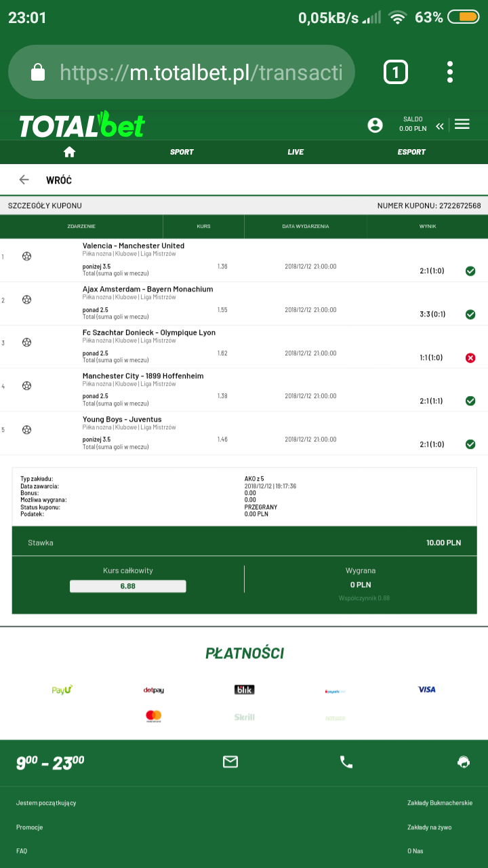Open the Jestem początkujący link
This screenshot has width=488, height=868.
(46, 803)
